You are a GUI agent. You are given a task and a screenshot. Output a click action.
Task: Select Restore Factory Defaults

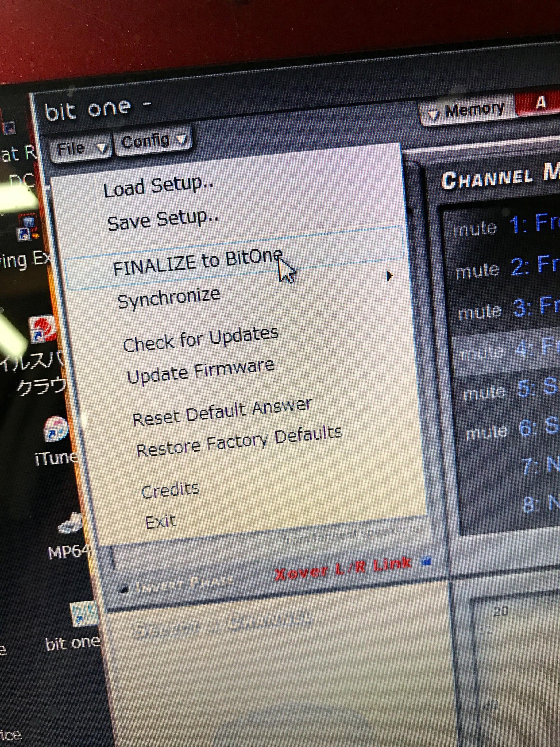[239, 441]
